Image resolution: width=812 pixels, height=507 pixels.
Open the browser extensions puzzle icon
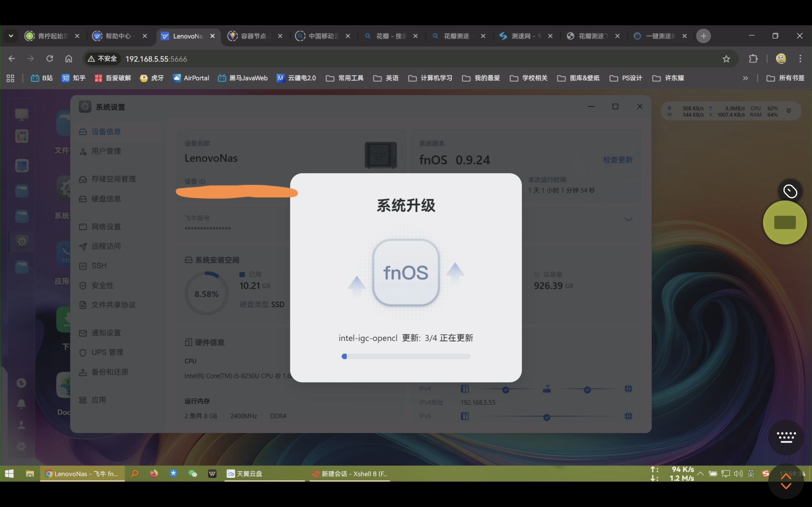pos(753,59)
